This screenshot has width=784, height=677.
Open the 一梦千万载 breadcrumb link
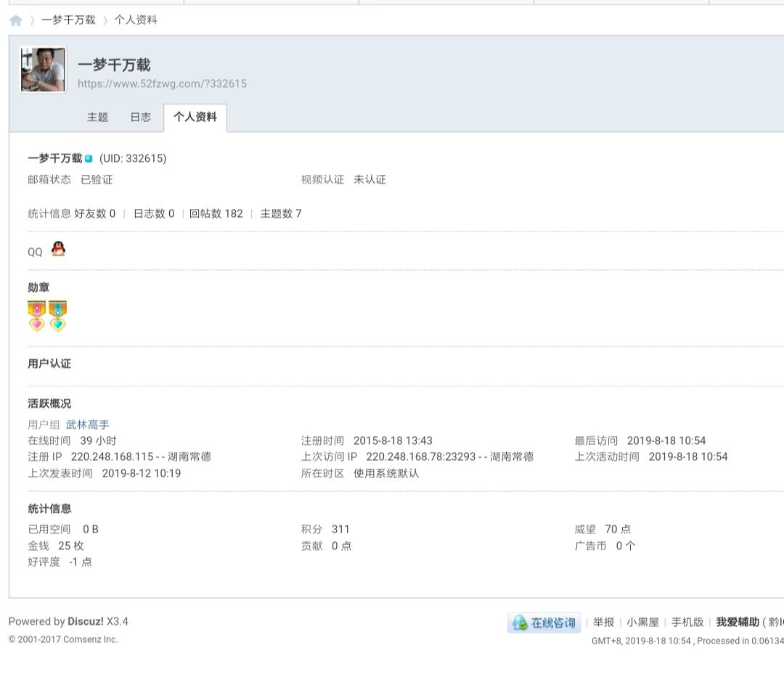pyautogui.click(x=68, y=20)
